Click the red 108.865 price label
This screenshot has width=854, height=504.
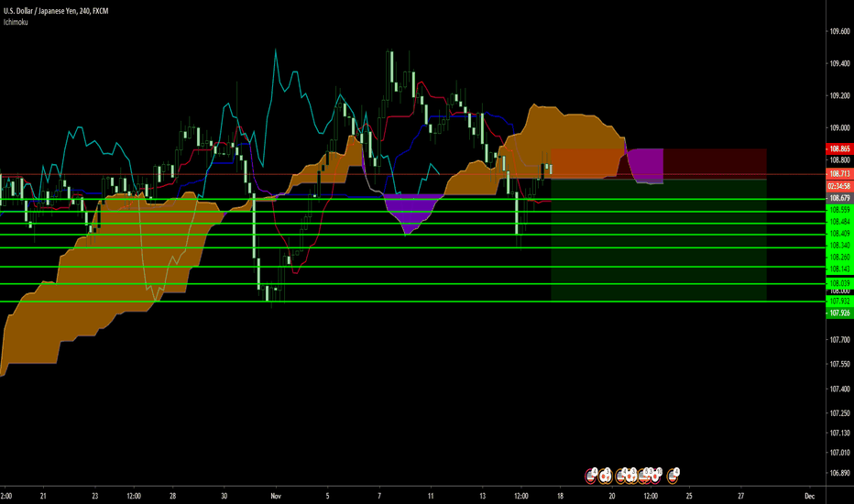838,148
